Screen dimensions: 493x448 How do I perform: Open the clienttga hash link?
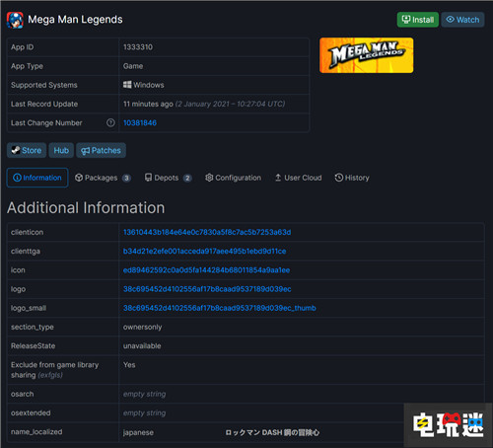point(204,252)
